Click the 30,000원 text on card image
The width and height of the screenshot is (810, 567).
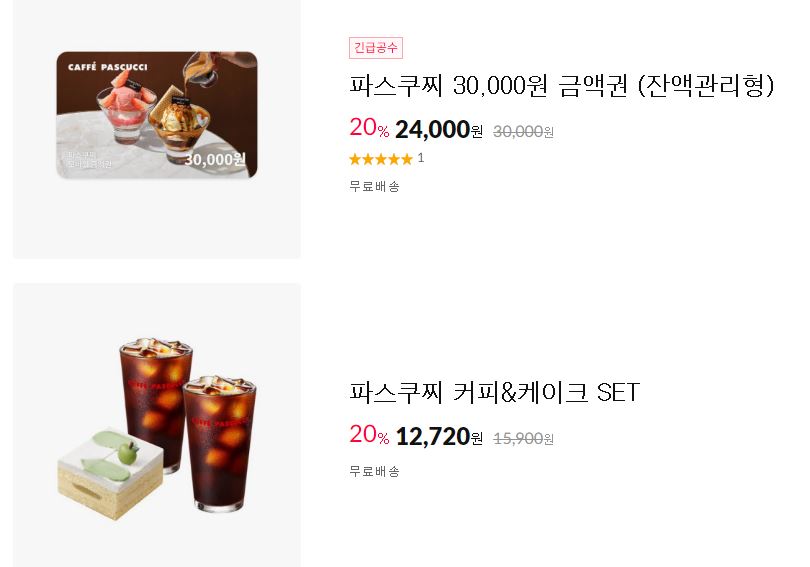coord(215,159)
